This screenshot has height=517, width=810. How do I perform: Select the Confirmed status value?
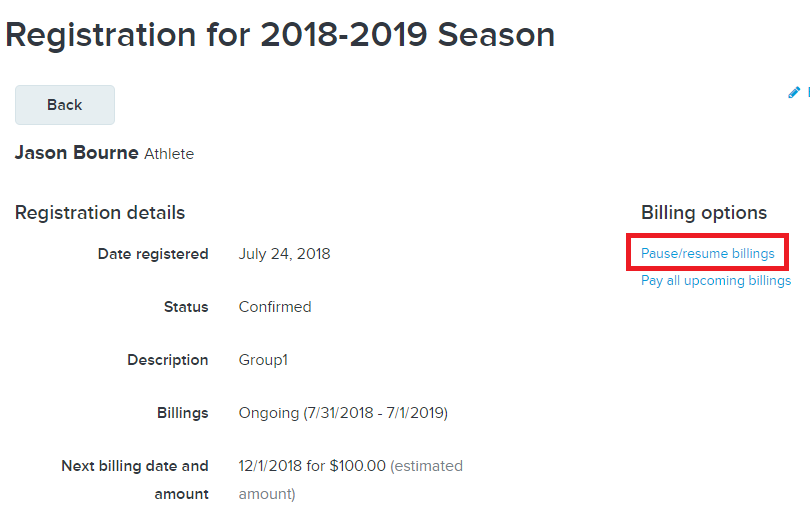click(x=275, y=307)
